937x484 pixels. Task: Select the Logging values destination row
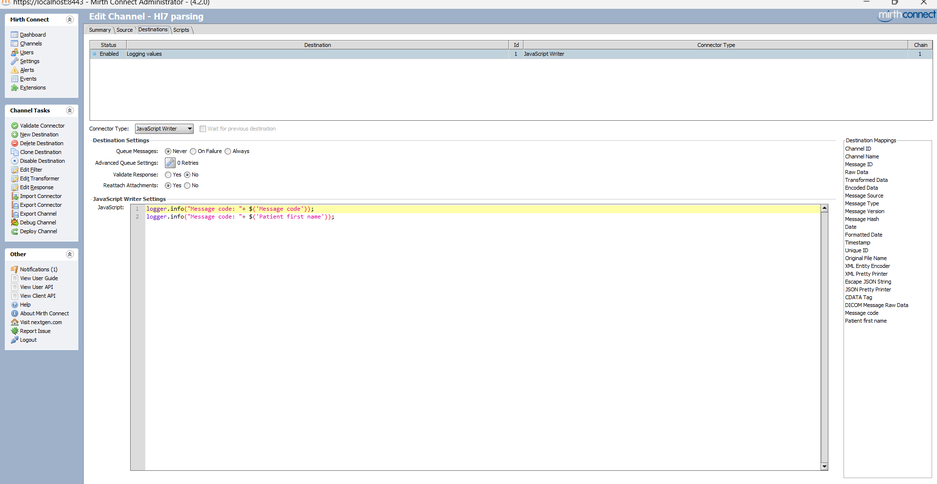click(510, 54)
